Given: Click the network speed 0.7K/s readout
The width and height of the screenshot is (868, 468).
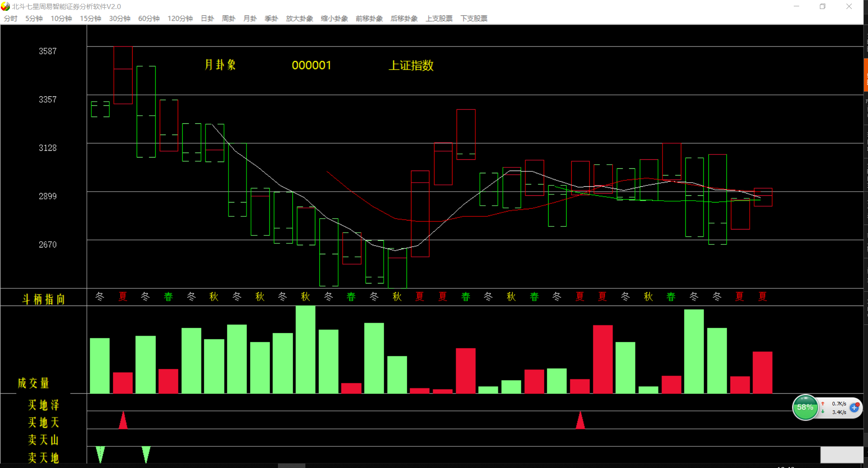Looking at the screenshot, I should coord(839,404).
